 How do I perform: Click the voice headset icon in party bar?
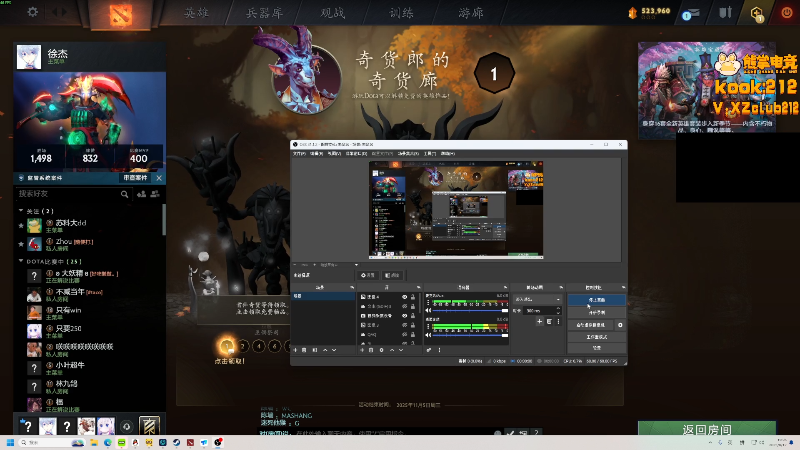pyautogui.click(x=127, y=426)
